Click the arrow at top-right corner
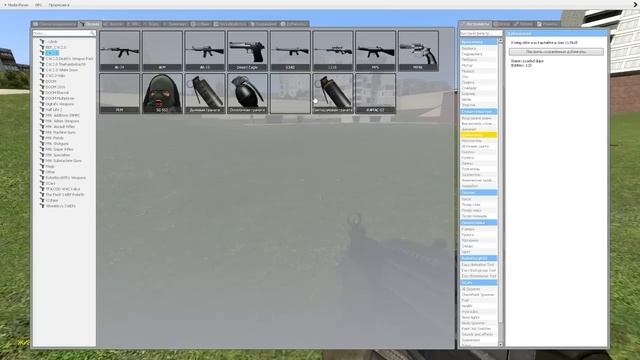 pos(636,4)
